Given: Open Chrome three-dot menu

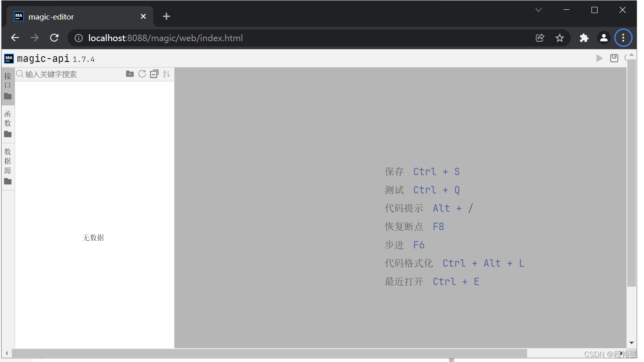Looking at the screenshot, I should point(623,38).
